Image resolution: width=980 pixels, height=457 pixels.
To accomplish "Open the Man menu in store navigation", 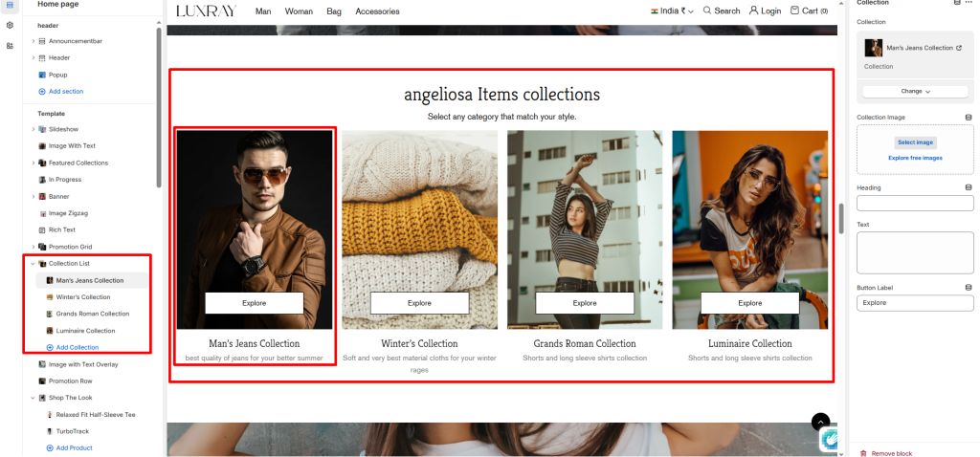I will (x=263, y=11).
